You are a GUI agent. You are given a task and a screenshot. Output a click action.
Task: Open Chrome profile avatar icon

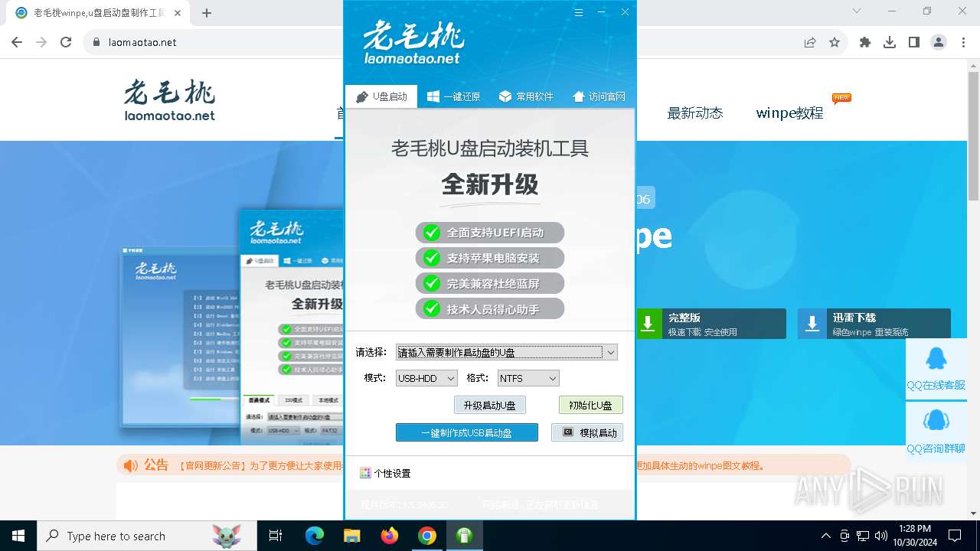pyautogui.click(x=939, y=42)
